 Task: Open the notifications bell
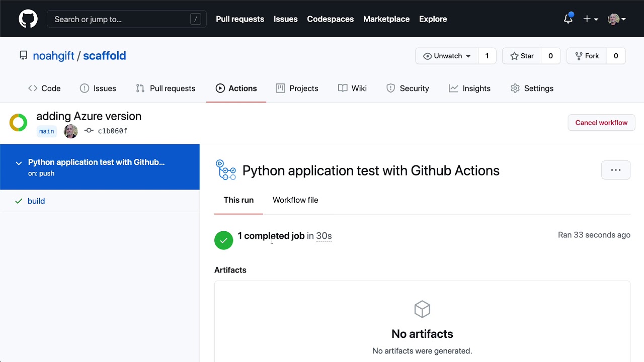tap(568, 19)
